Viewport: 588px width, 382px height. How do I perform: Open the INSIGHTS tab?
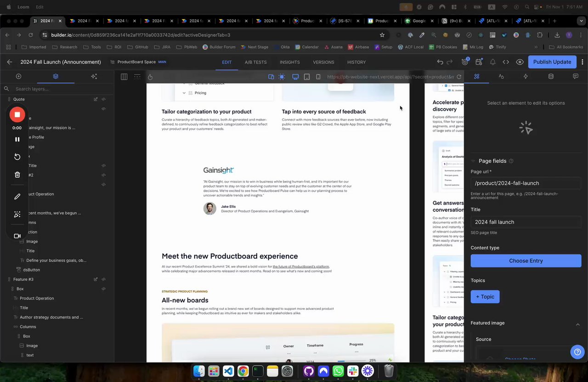coord(290,62)
